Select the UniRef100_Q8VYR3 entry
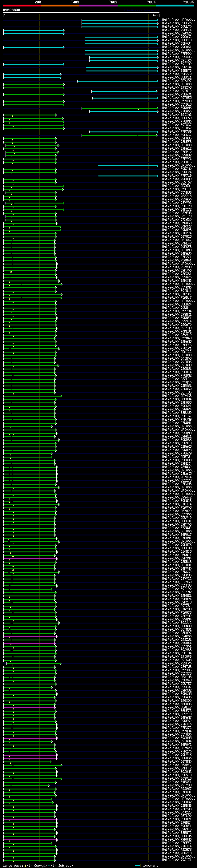Viewport: 197px width, 868px height. pos(177,203)
